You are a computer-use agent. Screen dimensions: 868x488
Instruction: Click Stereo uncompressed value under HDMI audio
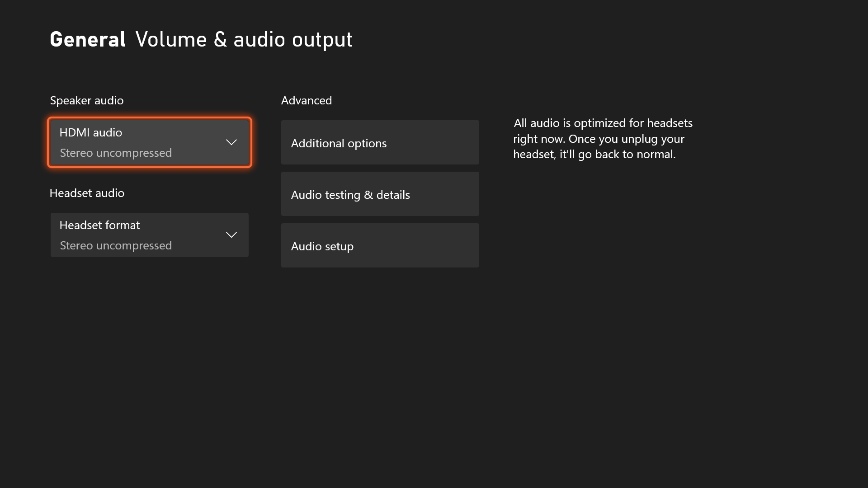pos(116,153)
